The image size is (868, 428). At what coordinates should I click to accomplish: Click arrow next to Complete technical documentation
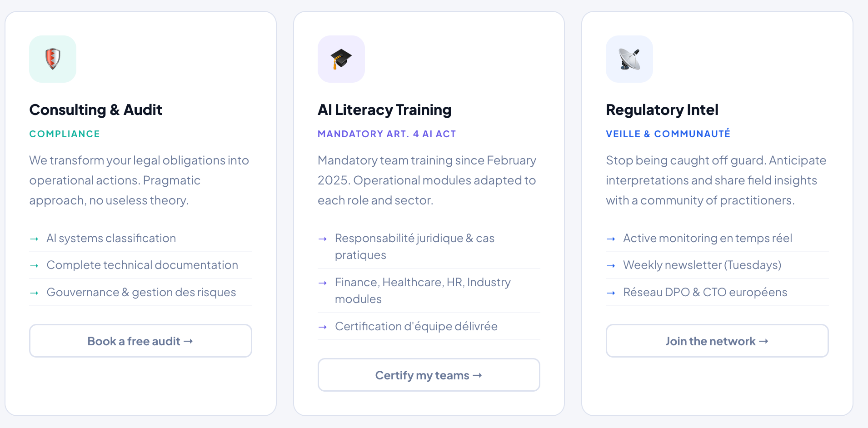[34, 266]
